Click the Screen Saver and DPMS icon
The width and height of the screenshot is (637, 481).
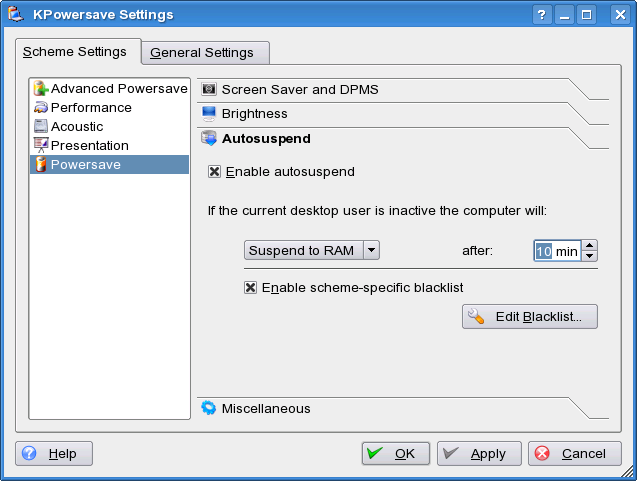pos(209,89)
